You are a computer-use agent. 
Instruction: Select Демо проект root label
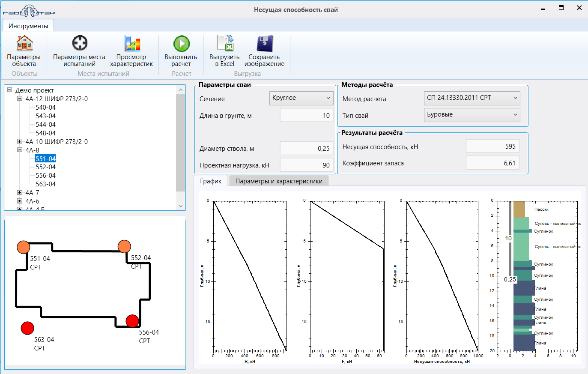(35, 90)
